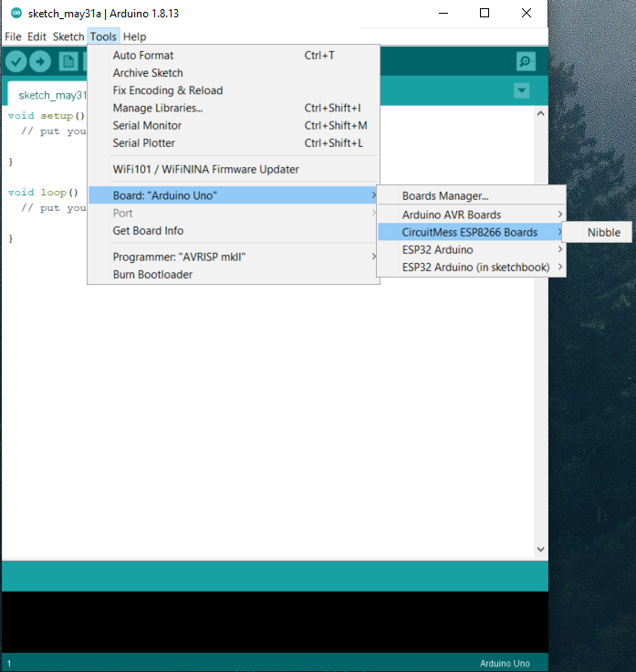Open the Sketch menu
The image size is (636, 672).
(68, 37)
